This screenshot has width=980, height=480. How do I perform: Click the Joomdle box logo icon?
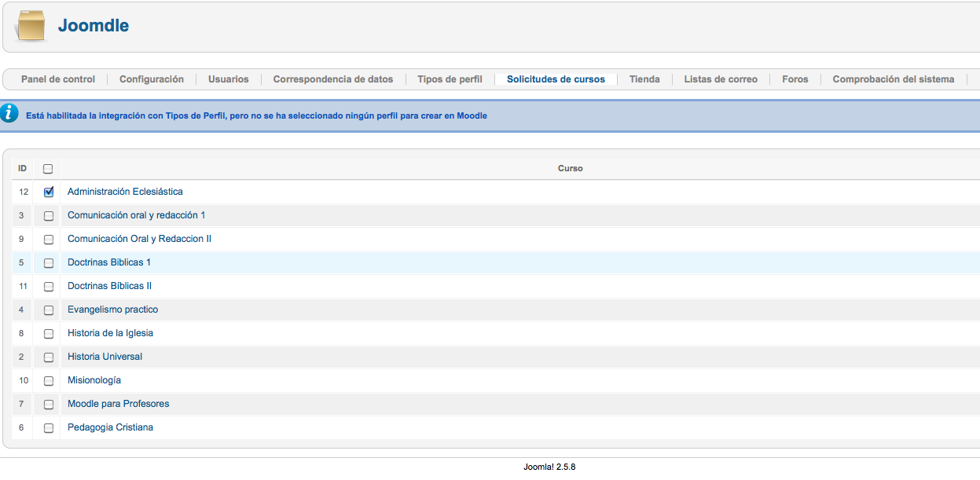31,26
